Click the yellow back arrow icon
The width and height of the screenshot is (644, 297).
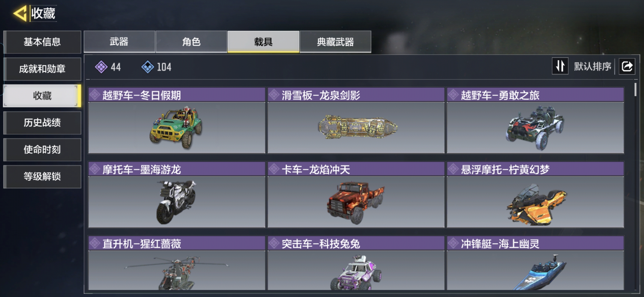click(x=20, y=13)
